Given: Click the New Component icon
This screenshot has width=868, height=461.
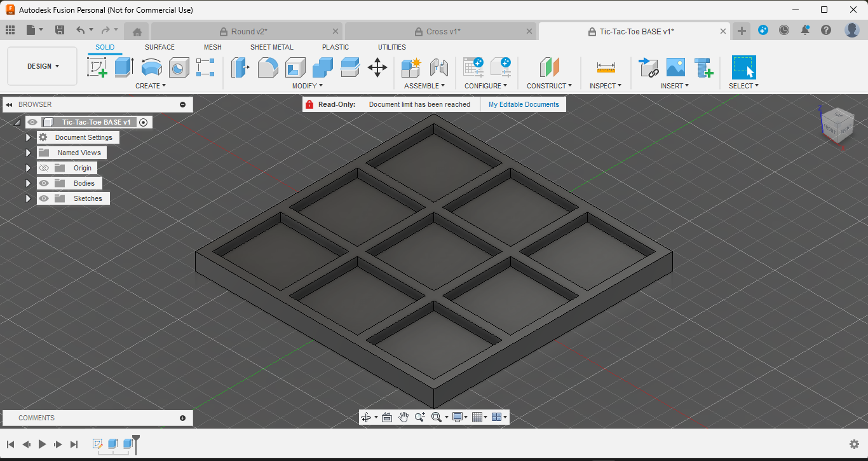Looking at the screenshot, I should tap(412, 67).
